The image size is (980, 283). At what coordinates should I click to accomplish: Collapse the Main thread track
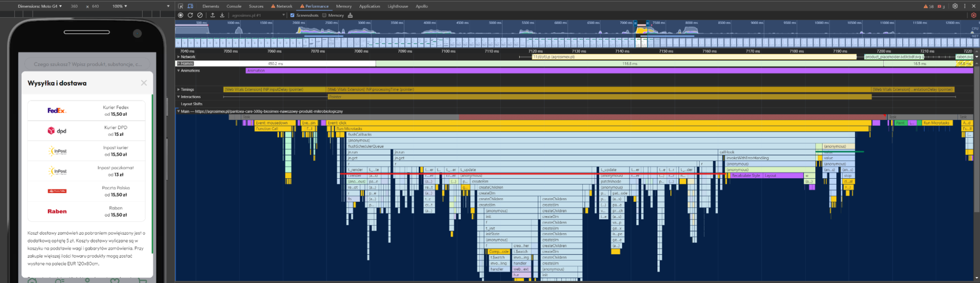click(x=179, y=111)
